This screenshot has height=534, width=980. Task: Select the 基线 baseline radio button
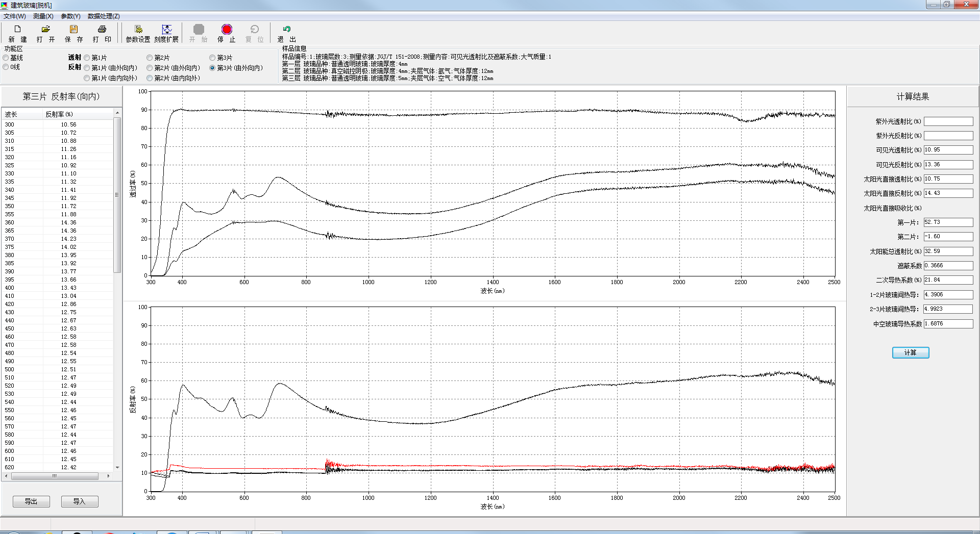tap(6, 58)
